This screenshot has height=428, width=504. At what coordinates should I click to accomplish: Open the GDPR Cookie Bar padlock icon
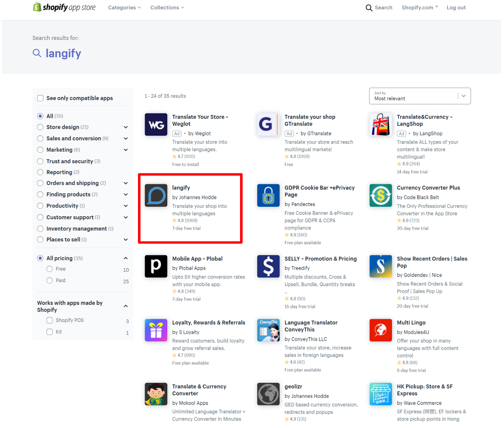point(268,195)
